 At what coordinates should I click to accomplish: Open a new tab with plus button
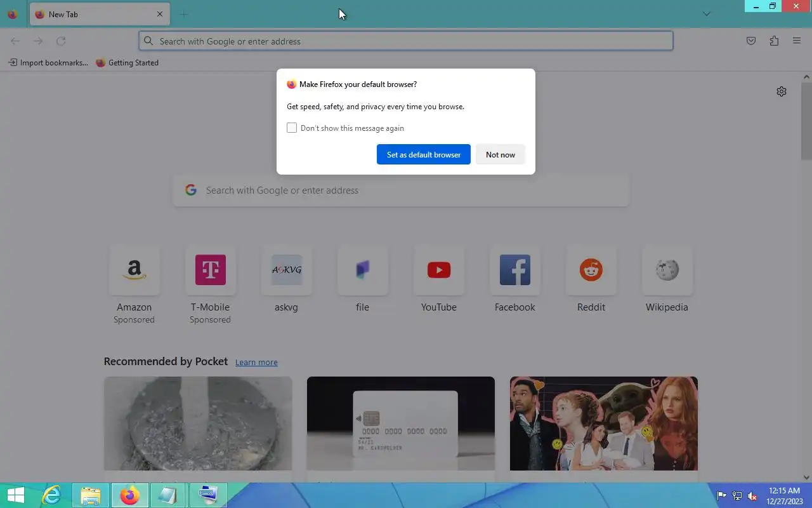pos(184,14)
